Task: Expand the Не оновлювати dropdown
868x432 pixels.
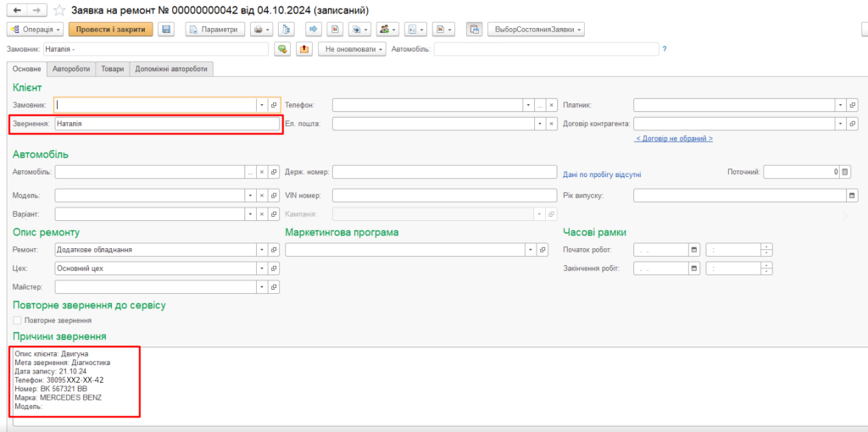Action: coord(353,49)
